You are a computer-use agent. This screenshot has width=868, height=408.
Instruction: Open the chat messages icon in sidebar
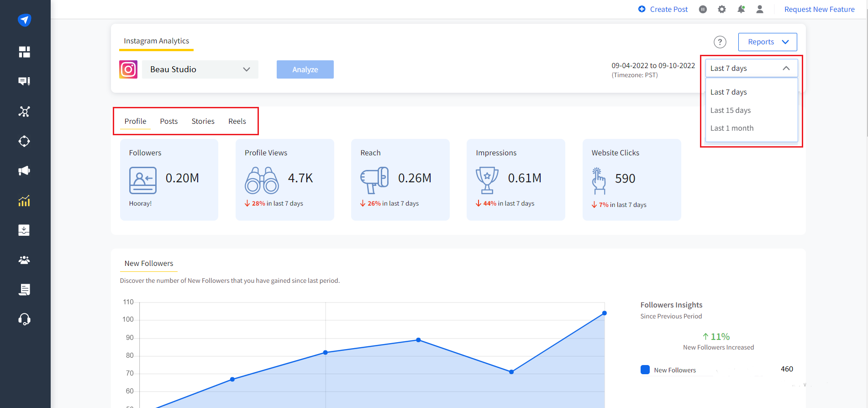tap(24, 81)
